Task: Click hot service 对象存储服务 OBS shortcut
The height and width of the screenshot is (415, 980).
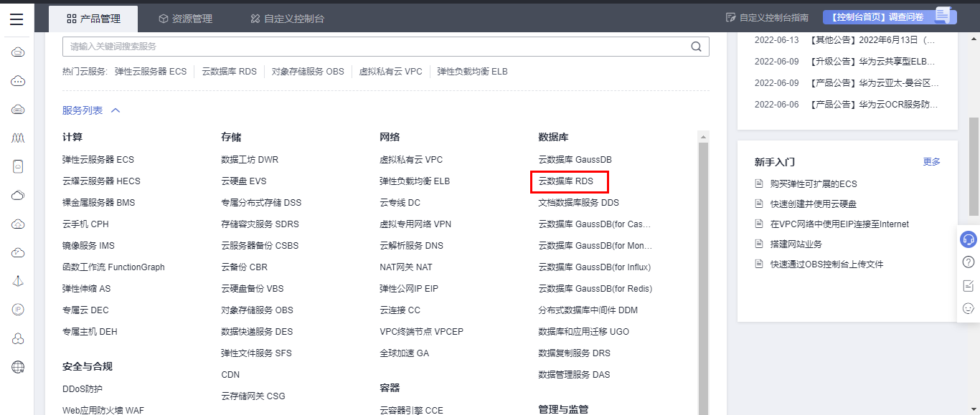Action: point(308,72)
